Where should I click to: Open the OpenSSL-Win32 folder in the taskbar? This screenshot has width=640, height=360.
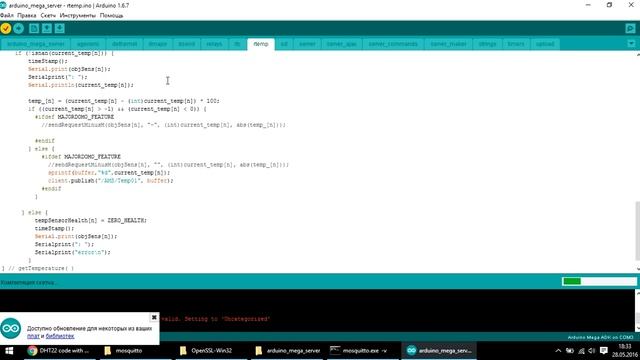coord(206,351)
